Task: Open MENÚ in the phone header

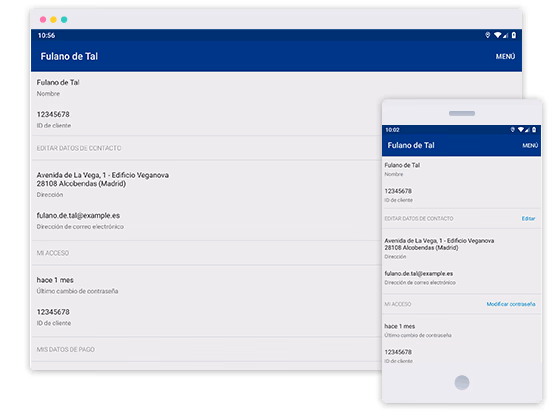Action: pos(530,145)
